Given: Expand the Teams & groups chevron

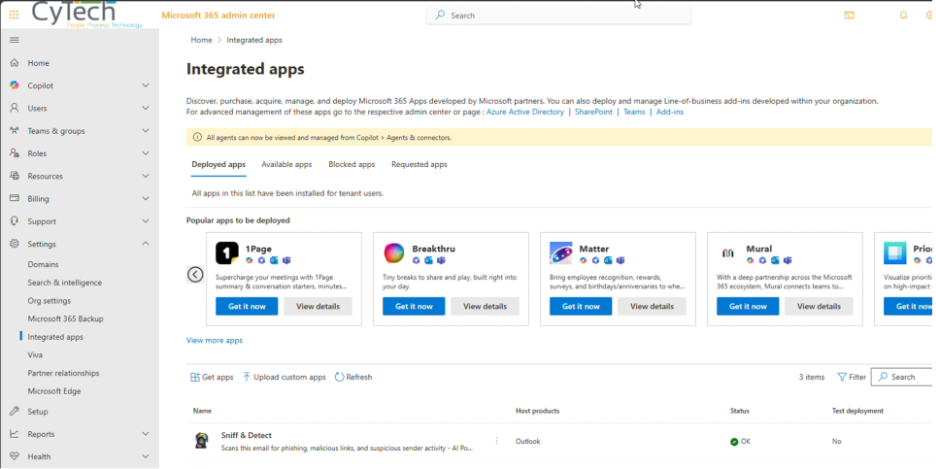Looking at the screenshot, I should pos(145,131).
